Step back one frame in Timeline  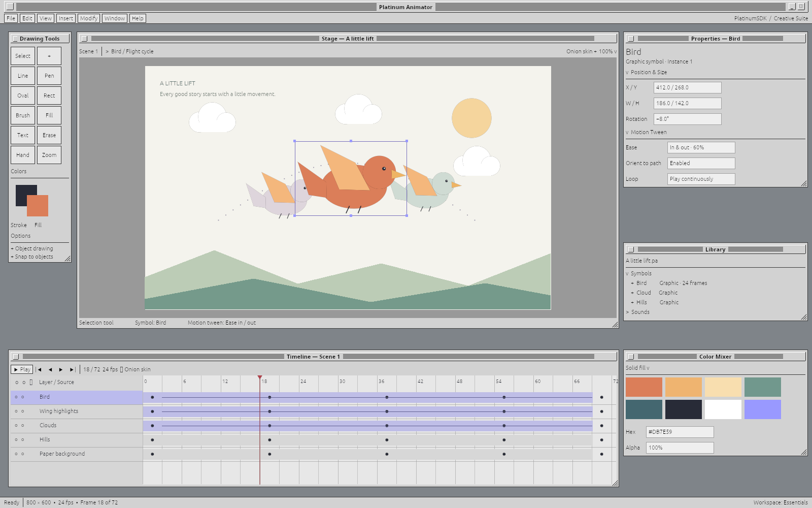click(50, 369)
